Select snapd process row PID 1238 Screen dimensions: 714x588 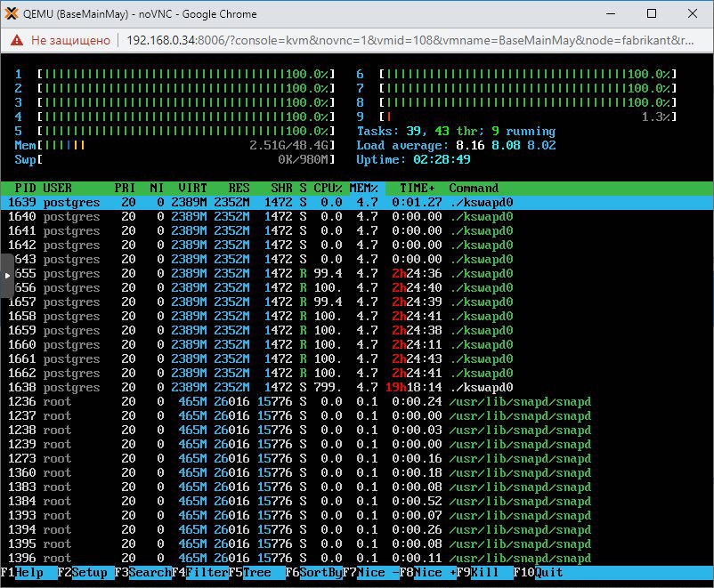pyautogui.click(x=357, y=430)
